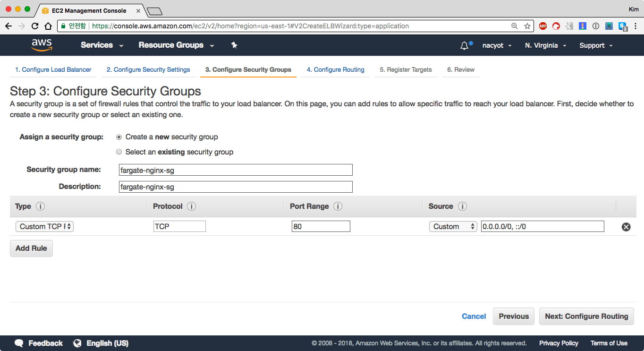
Task: Click the Security group name field
Action: tap(236, 170)
